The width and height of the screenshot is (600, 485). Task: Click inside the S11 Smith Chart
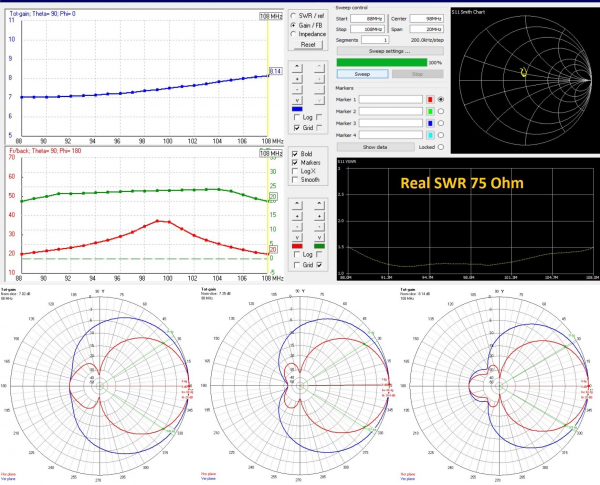(525, 80)
